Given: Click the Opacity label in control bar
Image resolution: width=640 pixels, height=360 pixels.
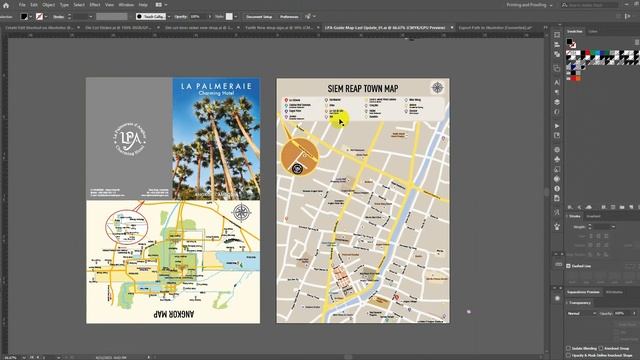Looking at the screenshot, I should pyautogui.click(x=180, y=17).
